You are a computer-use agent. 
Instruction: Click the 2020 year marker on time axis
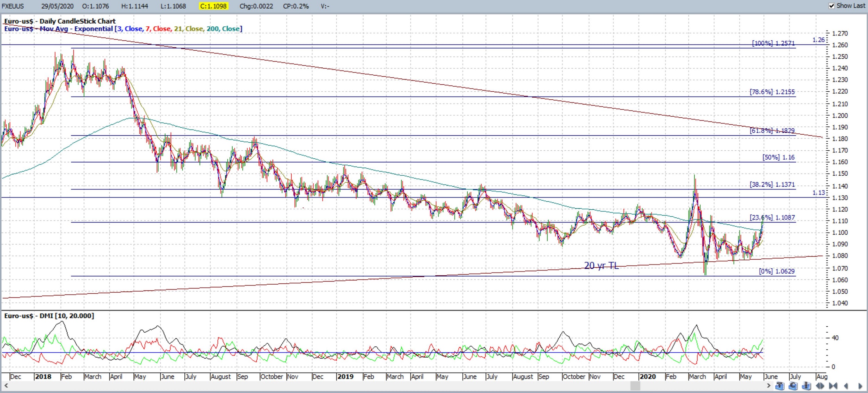[x=648, y=377]
